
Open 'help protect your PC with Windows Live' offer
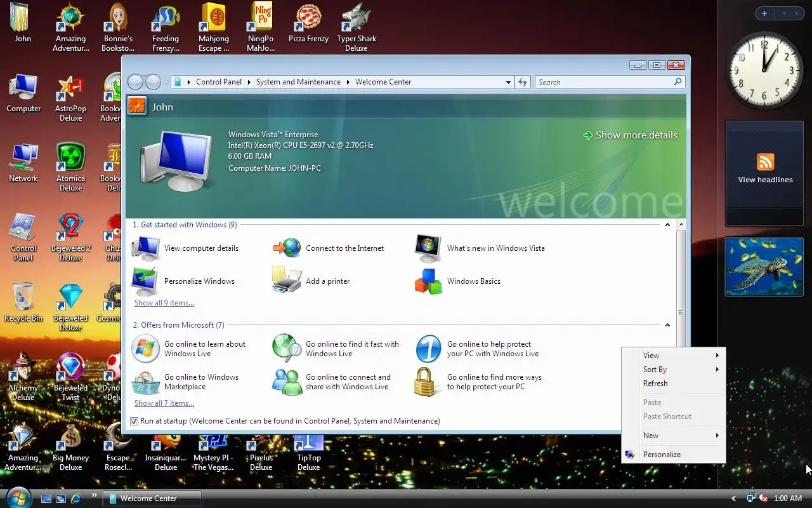(x=477, y=349)
